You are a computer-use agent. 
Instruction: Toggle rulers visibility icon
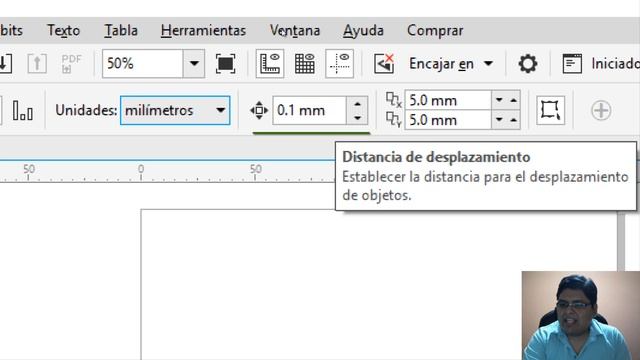pos(270,64)
